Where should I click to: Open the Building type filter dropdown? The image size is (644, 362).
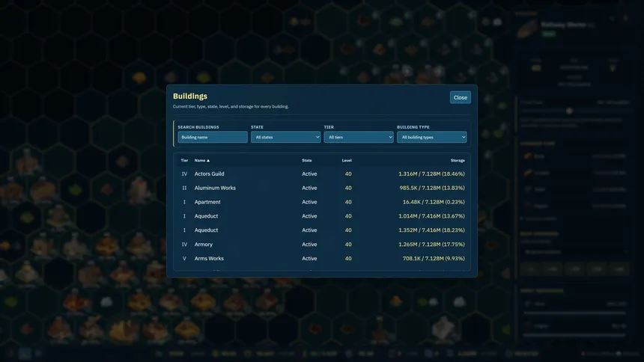point(431,137)
